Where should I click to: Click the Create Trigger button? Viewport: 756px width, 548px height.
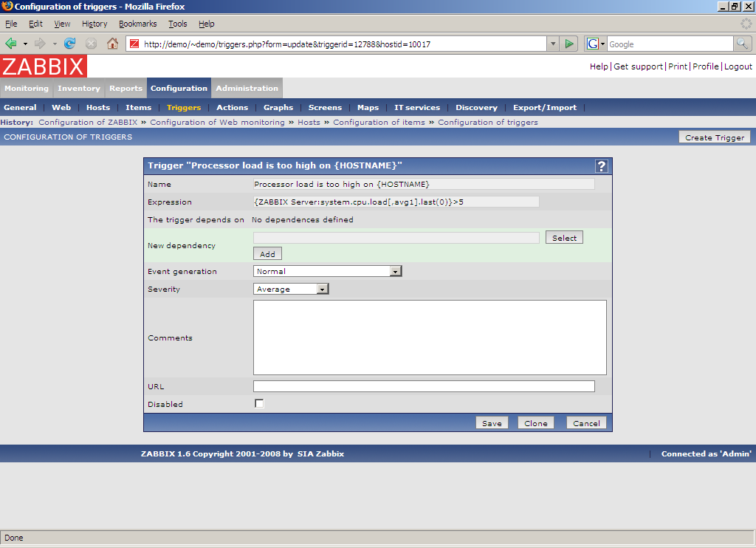715,137
